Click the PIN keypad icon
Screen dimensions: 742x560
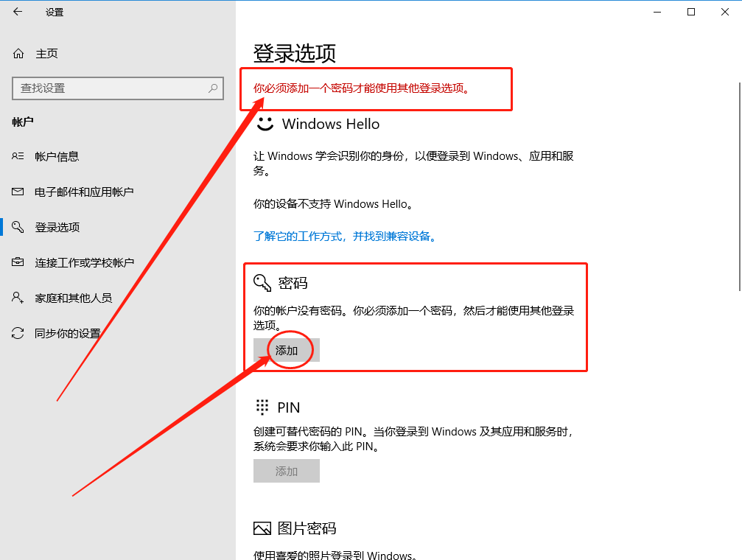click(x=262, y=407)
